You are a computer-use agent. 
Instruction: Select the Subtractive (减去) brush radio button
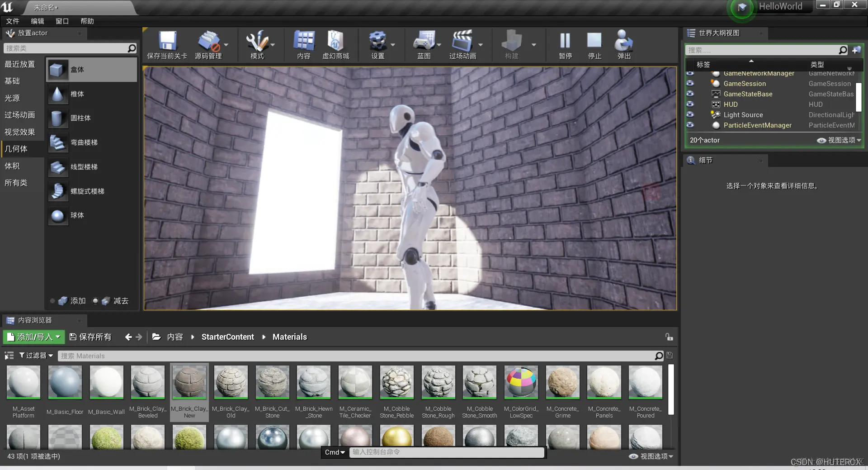95,301
